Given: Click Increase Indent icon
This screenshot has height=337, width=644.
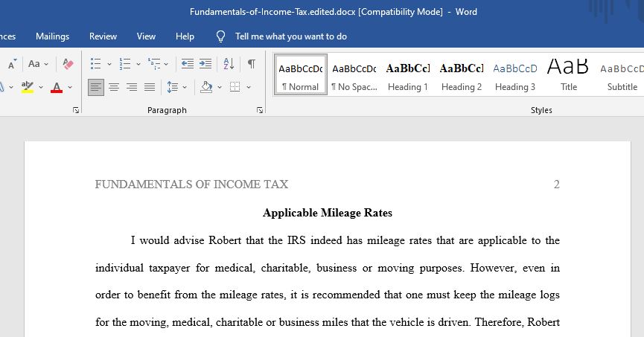Looking at the screenshot, I should [x=205, y=64].
